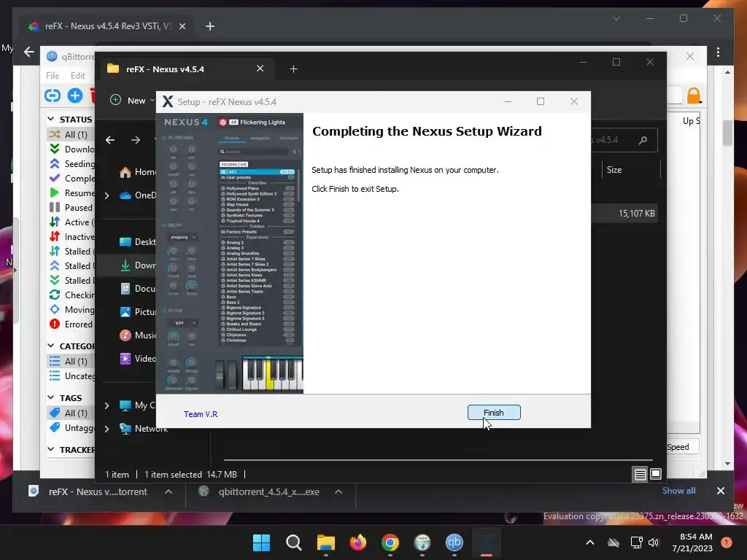Click the Finish button in Setup wizard
The height and width of the screenshot is (560, 747).
point(494,413)
